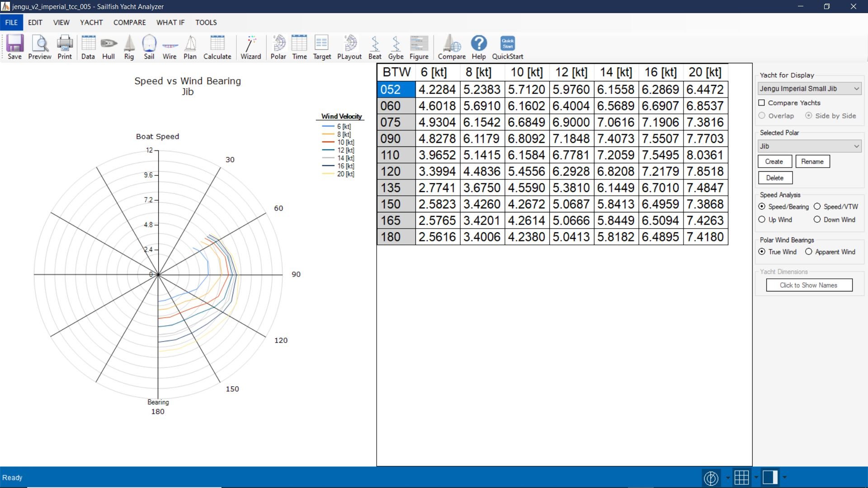
Task: Click the Hull toolbar icon
Action: 108,47
